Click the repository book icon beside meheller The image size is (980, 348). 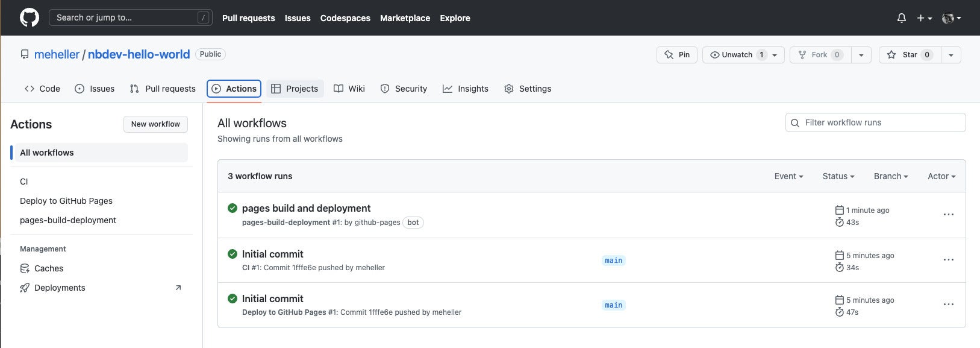point(25,54)
